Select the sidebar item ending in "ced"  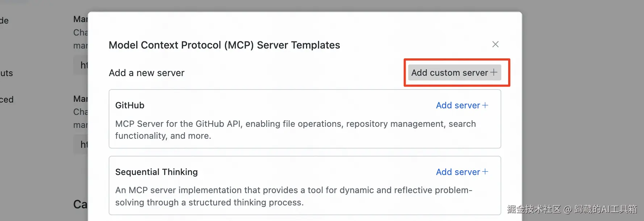point(7,100)
